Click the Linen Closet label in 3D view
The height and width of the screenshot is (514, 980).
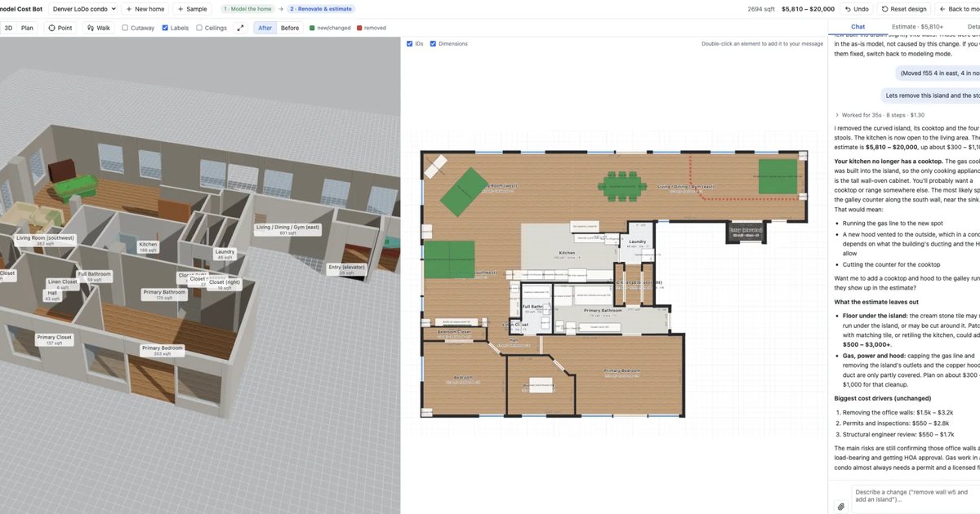point(63,284)
